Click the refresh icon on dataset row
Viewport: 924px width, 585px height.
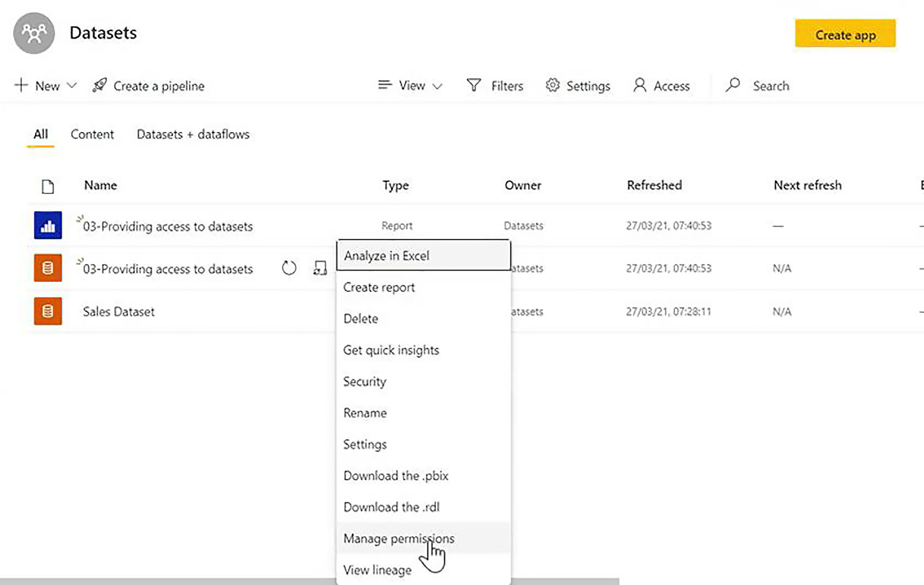[x=289, y=268]
